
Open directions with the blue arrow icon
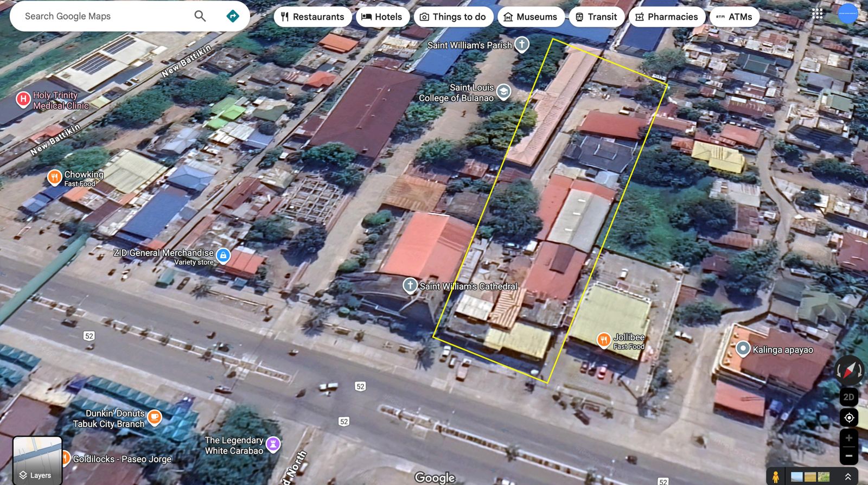233,16
